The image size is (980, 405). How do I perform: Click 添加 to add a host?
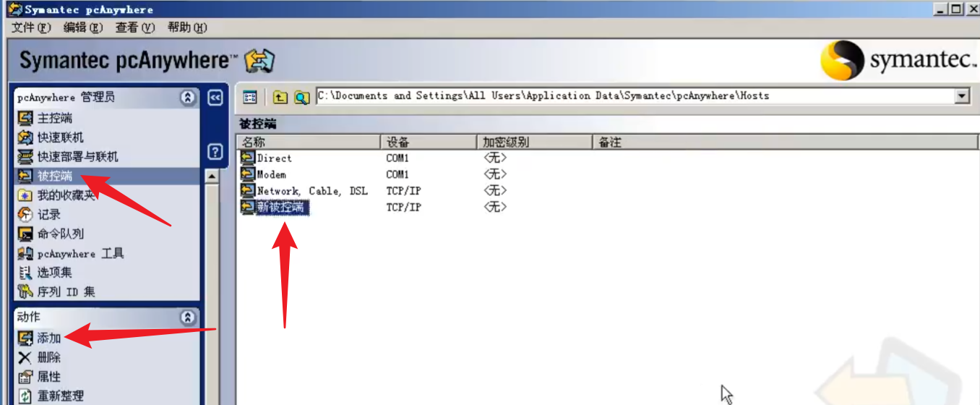[49, 338]
